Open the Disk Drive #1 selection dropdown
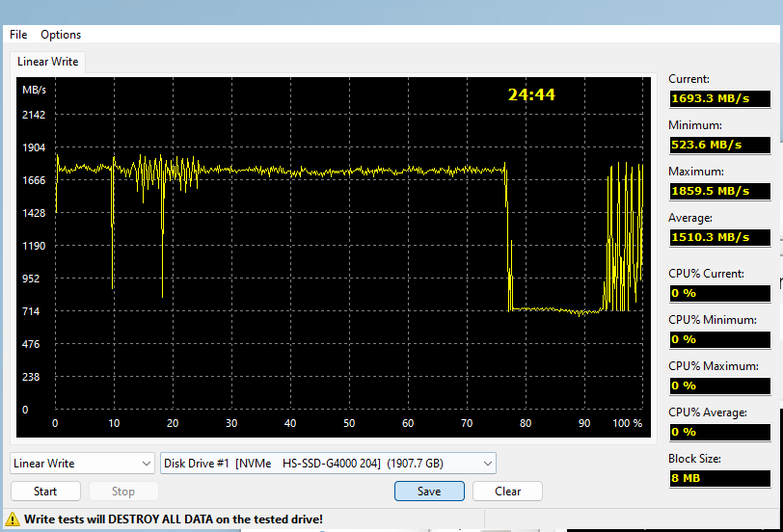 [x=328, y=464]
